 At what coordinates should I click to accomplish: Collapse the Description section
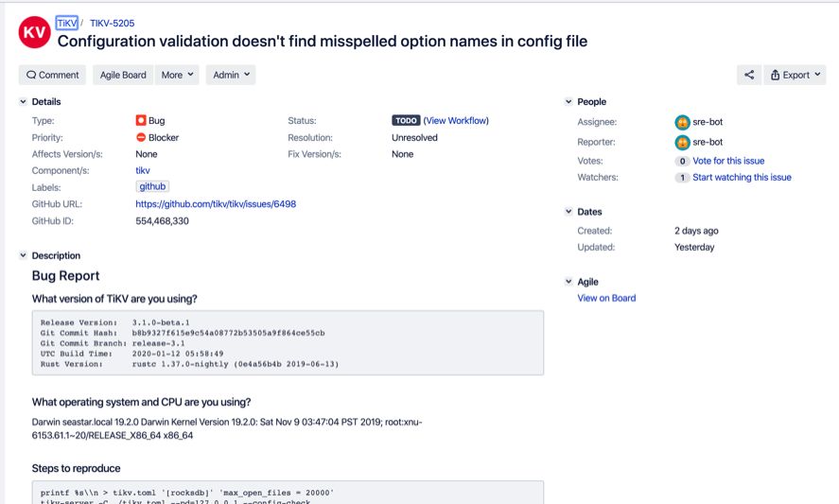pyautogui.click(x=24, y=256)
